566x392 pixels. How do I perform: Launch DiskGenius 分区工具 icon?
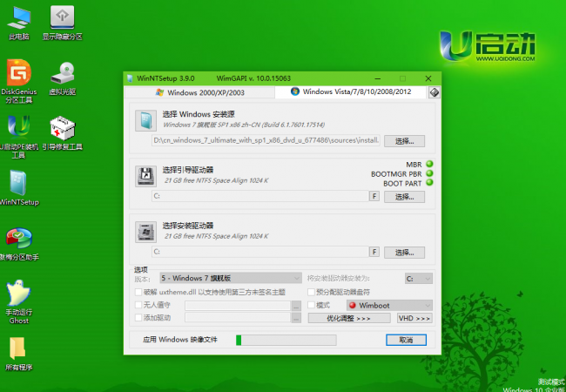(x=19, y=82)
